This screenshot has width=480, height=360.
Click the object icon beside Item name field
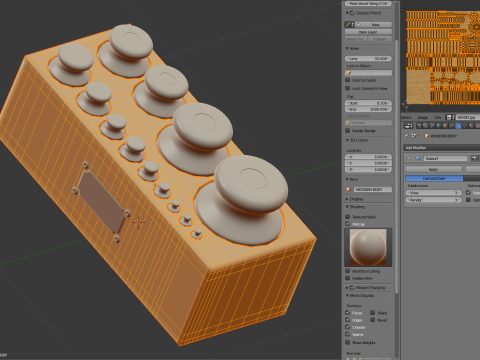tap(349, 189)
